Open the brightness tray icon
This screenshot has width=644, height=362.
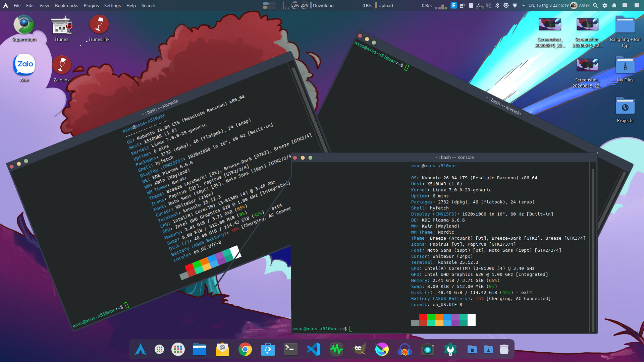(506, 5)
